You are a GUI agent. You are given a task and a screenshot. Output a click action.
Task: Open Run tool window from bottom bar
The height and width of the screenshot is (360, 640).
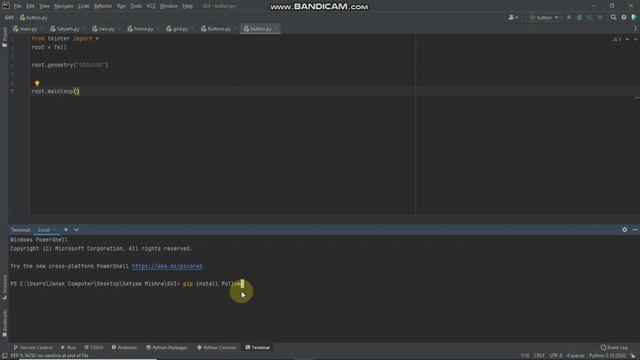[69, 348]
